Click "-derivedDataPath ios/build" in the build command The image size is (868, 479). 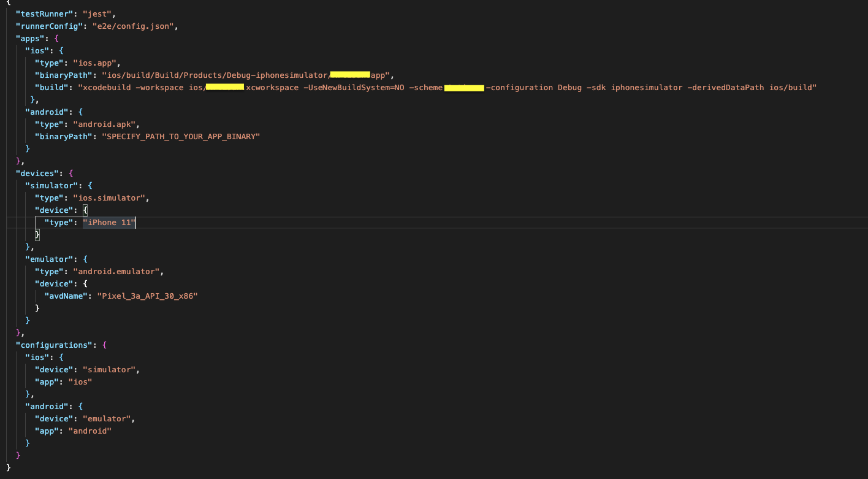(x=750, y=87)
